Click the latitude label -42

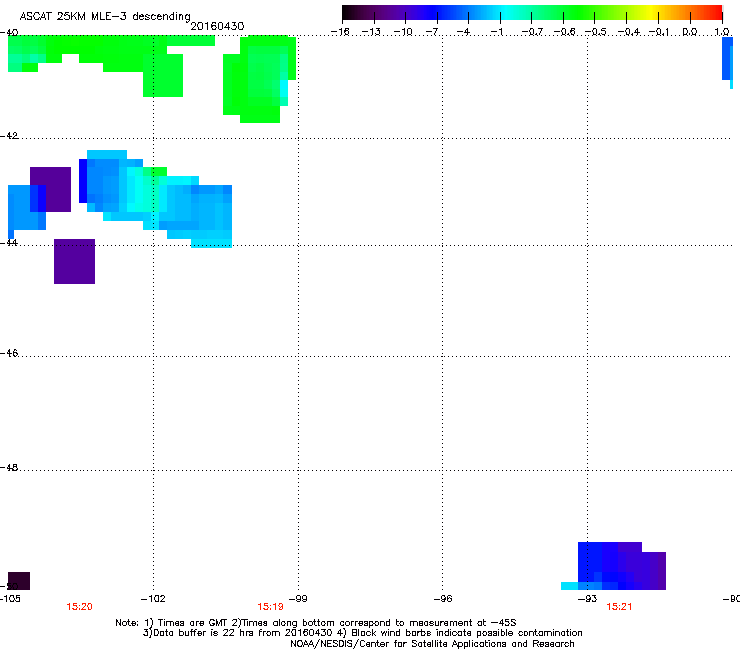click(x=9, y=135)
